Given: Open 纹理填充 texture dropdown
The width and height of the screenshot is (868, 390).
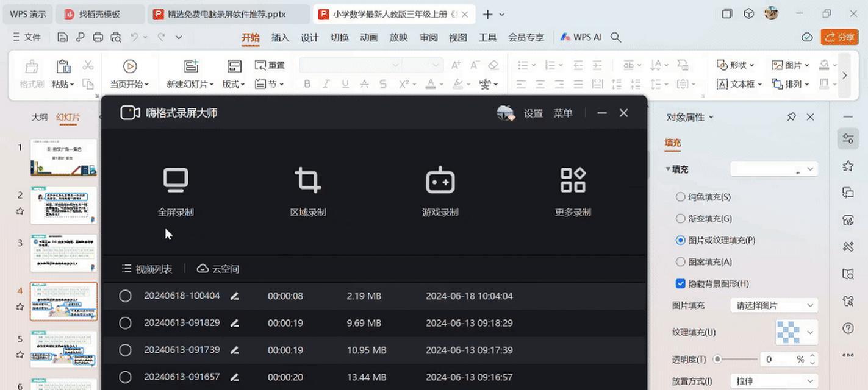Looking at the screenshot, I should pyautogui.click(x=811, y=332).
